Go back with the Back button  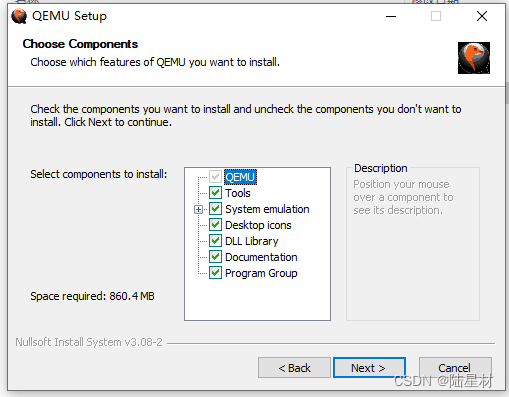(x=294, y=368)
